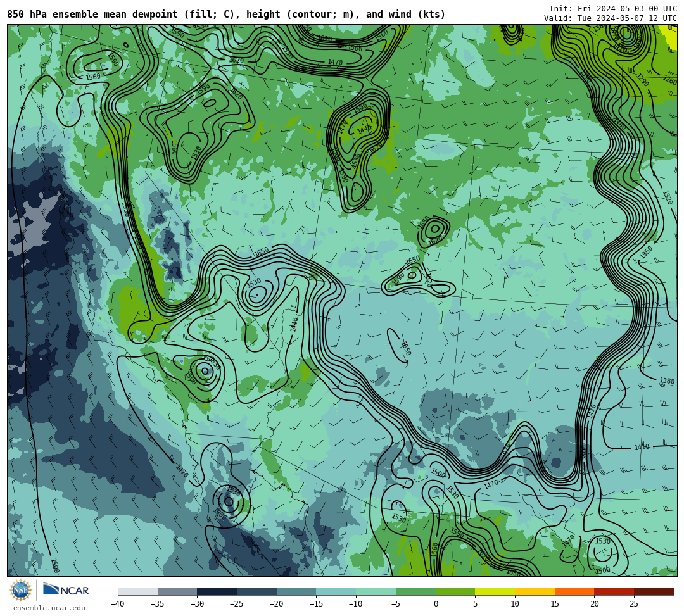Click the -20 colorbar tick label
This screenshot has width=684, height=616.
pyautogui.click(x=276, y=604)
